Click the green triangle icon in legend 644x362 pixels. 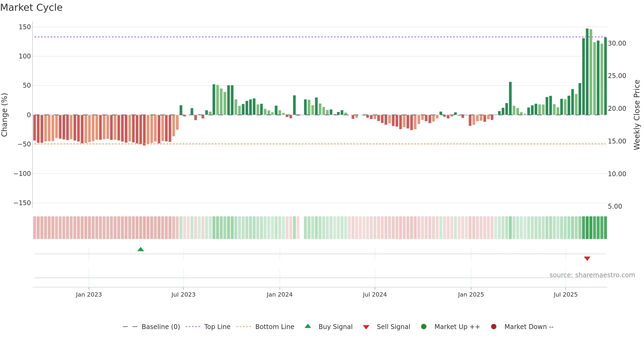click(x=308, y=326)
